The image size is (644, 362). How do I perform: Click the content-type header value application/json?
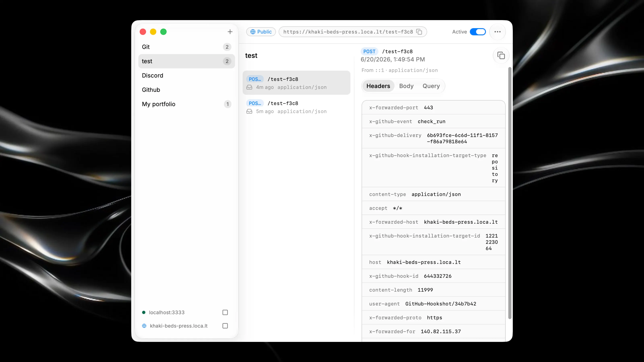[x=436, y=194]
